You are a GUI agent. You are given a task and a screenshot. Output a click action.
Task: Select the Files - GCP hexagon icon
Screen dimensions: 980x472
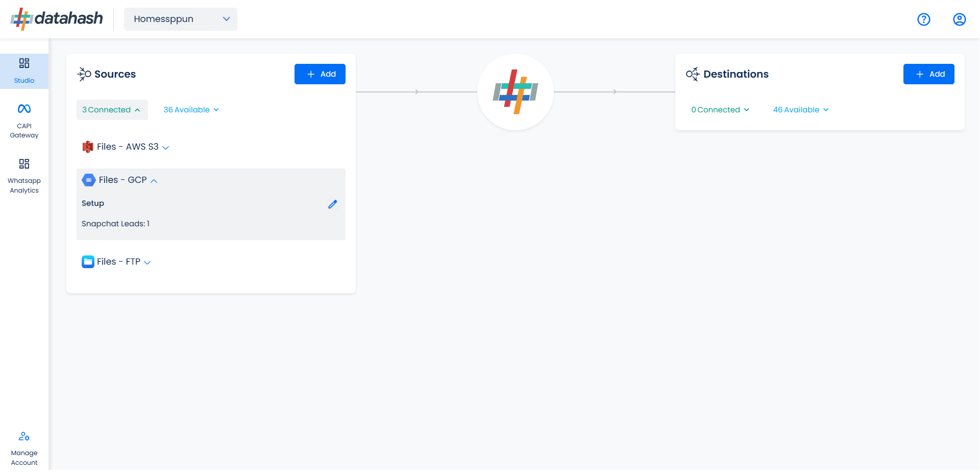(x=89, y=180)
